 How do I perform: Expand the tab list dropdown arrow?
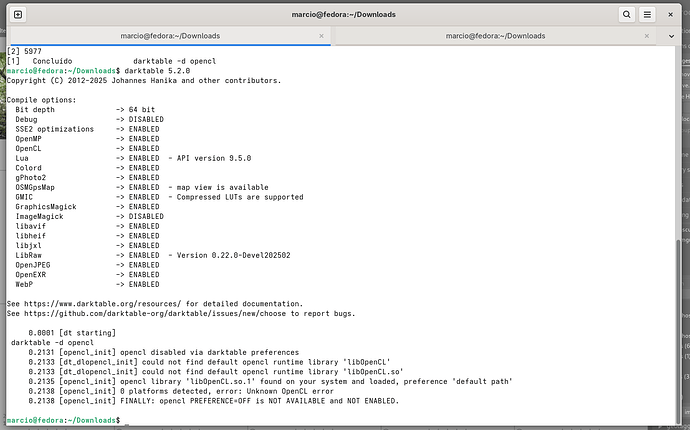pos(671,36)
